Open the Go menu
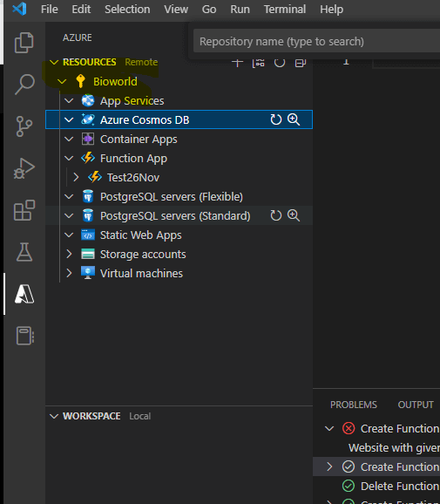Image resolution: width=440 pixels, height=504 pixels. click(x=209, y=10)
